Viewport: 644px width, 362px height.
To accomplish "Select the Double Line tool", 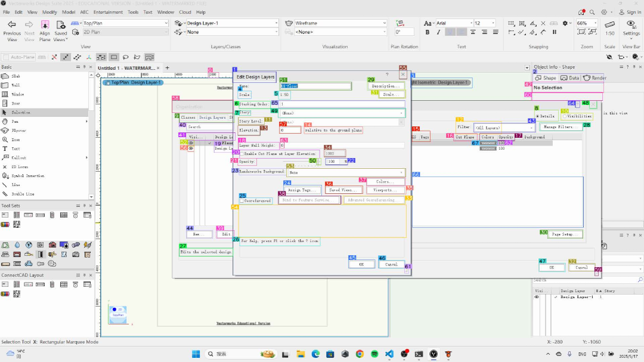I will click(x=23, y=194).
